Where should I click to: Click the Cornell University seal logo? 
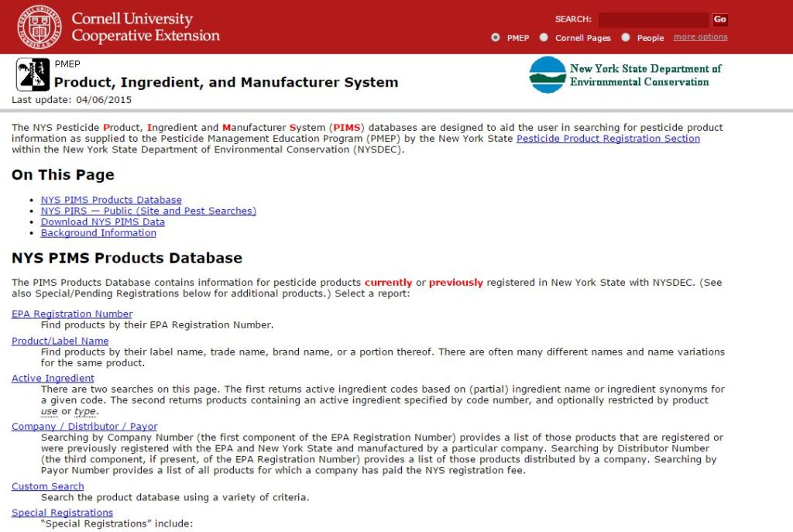click(x=39, y=27)
